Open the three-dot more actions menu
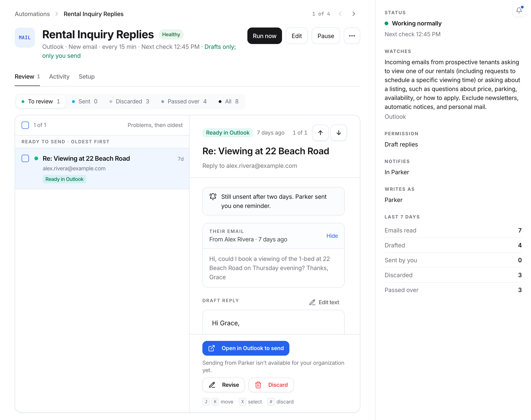531x420 pixels. click(352, 36)
